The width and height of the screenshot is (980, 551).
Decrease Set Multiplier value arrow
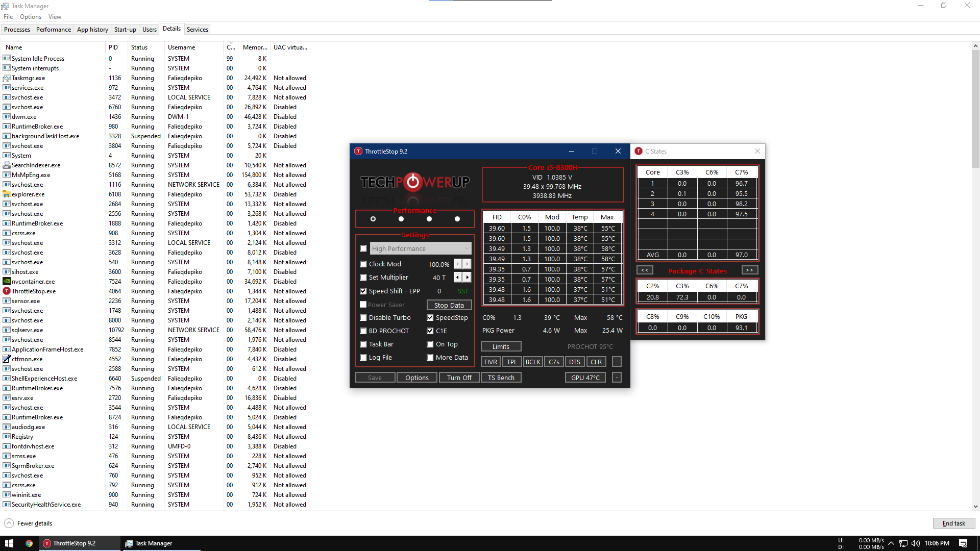(x=458, y=278)
